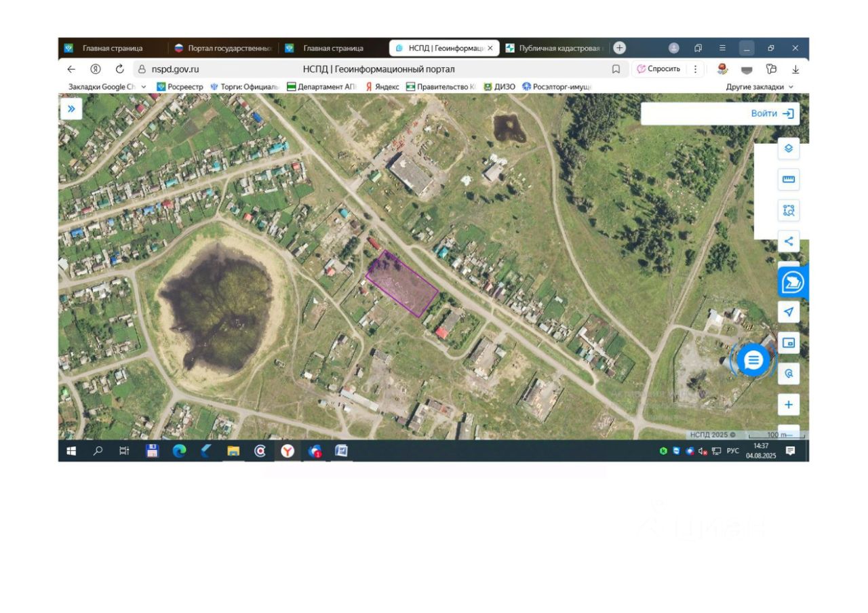This screenshot has width=868, height=613.
Task: Center the map on my location
Action: coord(789,312)
